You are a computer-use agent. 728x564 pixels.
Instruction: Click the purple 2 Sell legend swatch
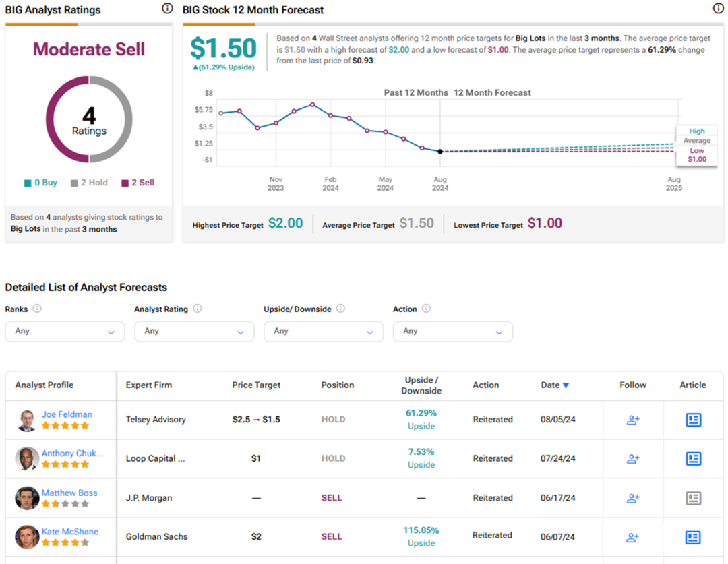tap(125, 183)
